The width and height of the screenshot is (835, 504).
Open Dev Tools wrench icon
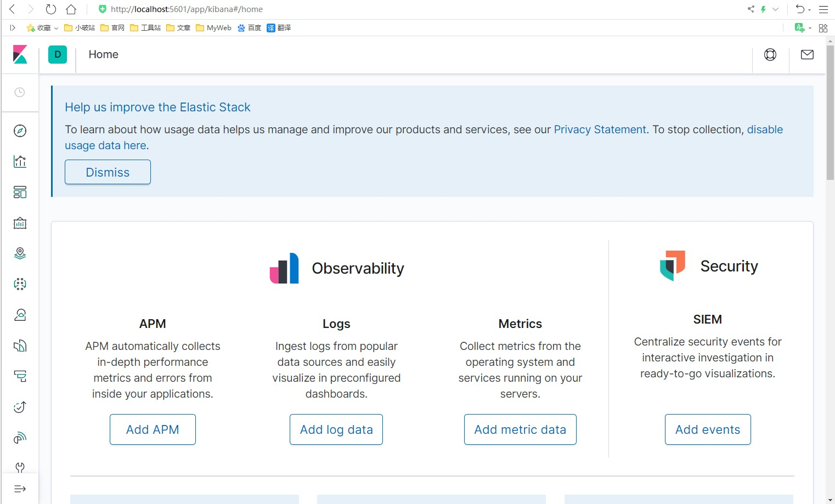(x=20, y=467)
